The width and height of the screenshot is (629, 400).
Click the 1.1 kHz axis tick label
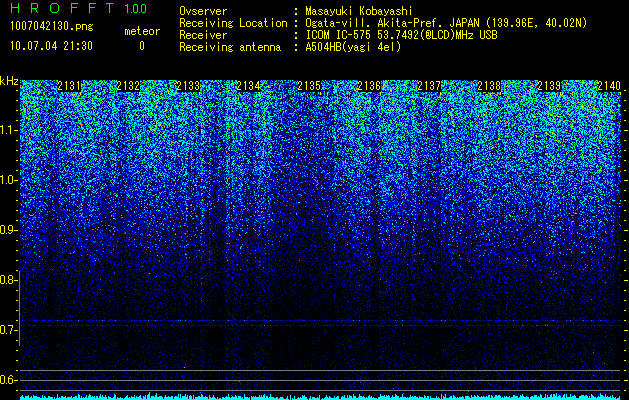click(8, 130)
